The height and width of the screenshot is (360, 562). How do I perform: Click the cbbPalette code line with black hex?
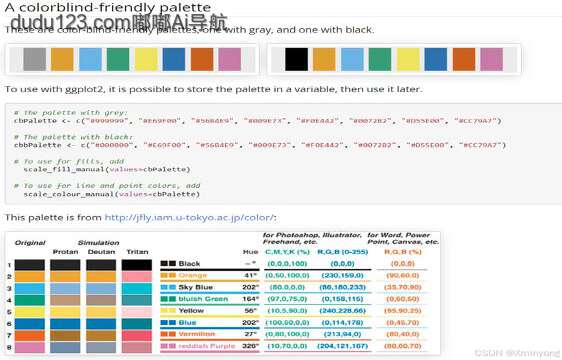260,145
